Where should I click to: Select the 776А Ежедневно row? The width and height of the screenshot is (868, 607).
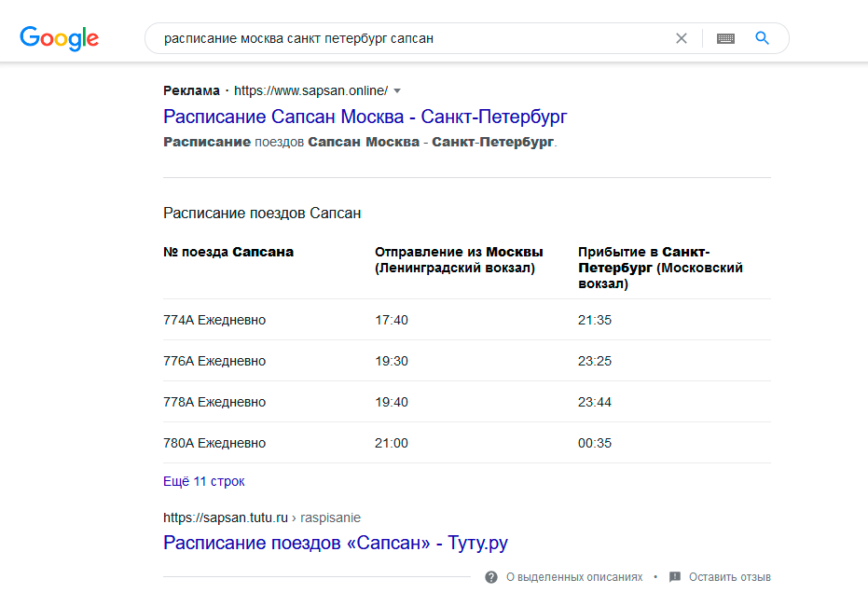point(467,361)
